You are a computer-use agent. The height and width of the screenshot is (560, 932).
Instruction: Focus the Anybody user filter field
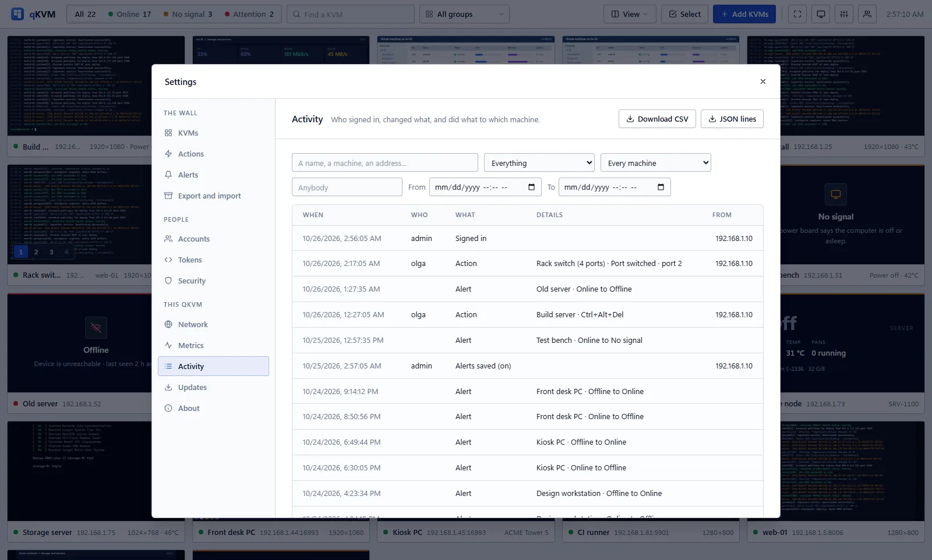pos(347,187)
